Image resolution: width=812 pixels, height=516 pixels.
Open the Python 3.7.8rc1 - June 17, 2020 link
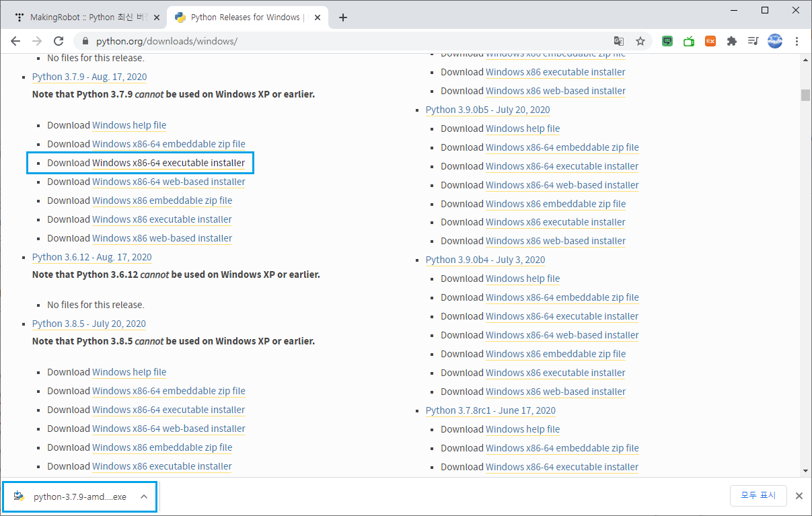click(x=490, y=410)
